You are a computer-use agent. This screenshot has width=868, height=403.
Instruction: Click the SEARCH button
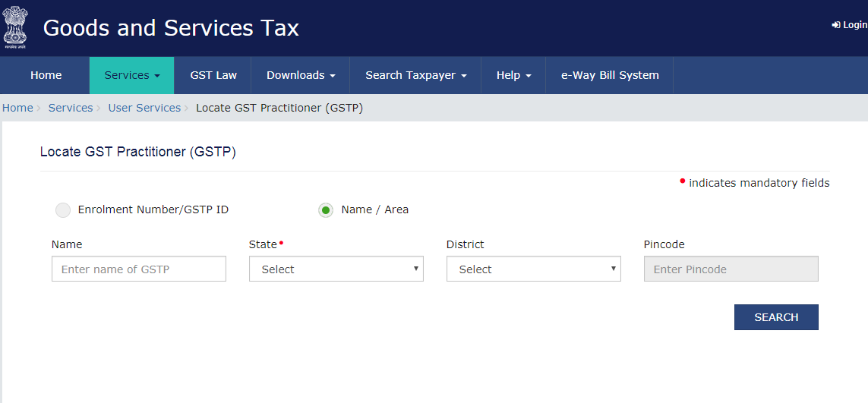click(776, 317)
